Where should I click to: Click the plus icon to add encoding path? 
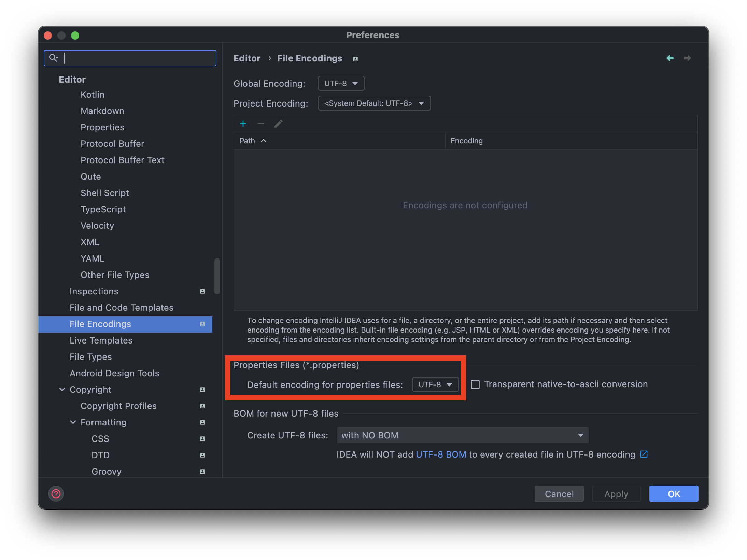243,124
